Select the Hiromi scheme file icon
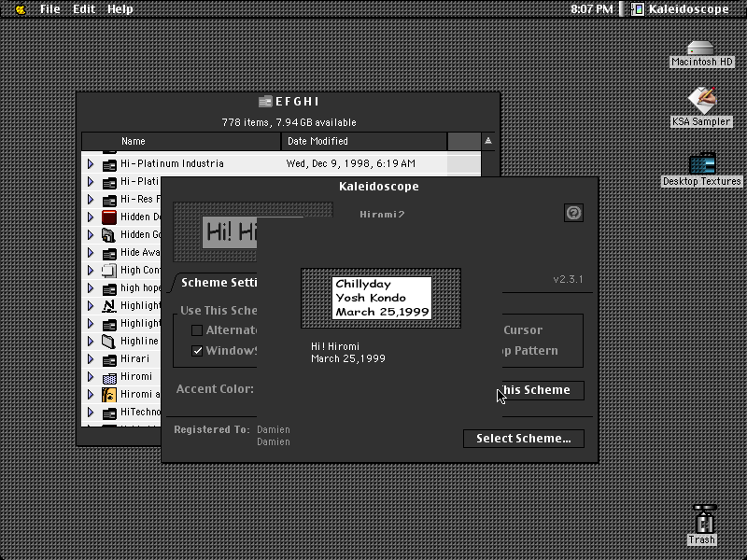This screenshot has height=560, width=747. [109, 377]
